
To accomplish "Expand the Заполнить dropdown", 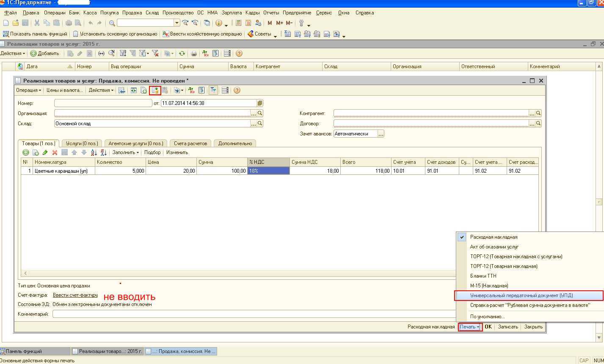I will [125, 152].
